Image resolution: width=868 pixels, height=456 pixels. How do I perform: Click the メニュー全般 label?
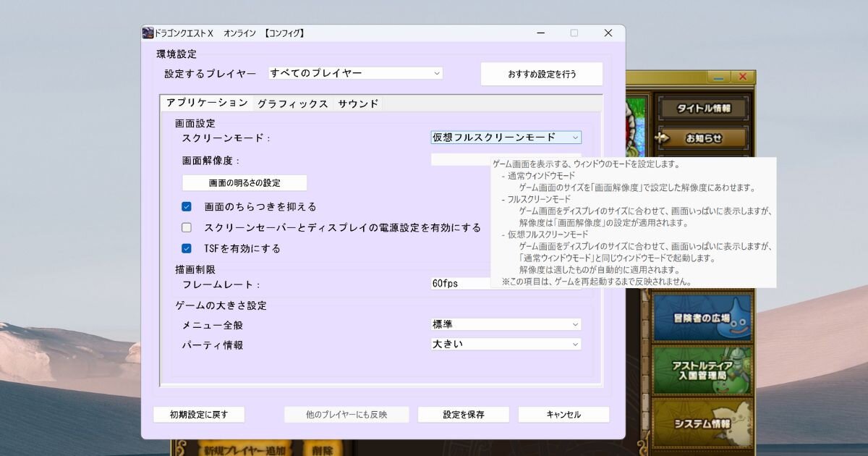(x=212, y=325)
